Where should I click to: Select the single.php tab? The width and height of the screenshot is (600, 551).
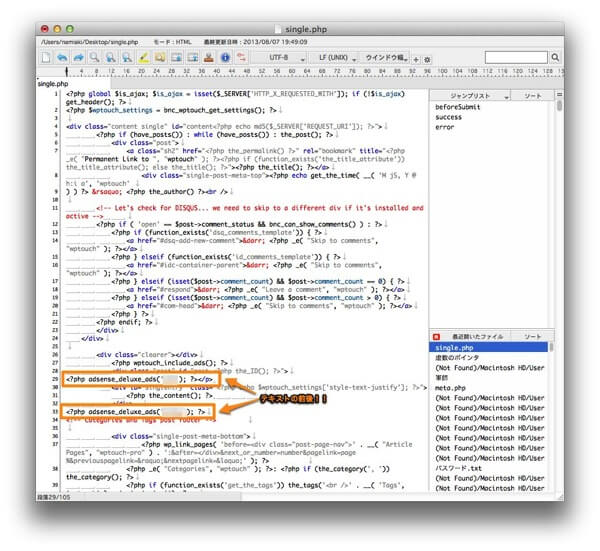pos(53,84)
